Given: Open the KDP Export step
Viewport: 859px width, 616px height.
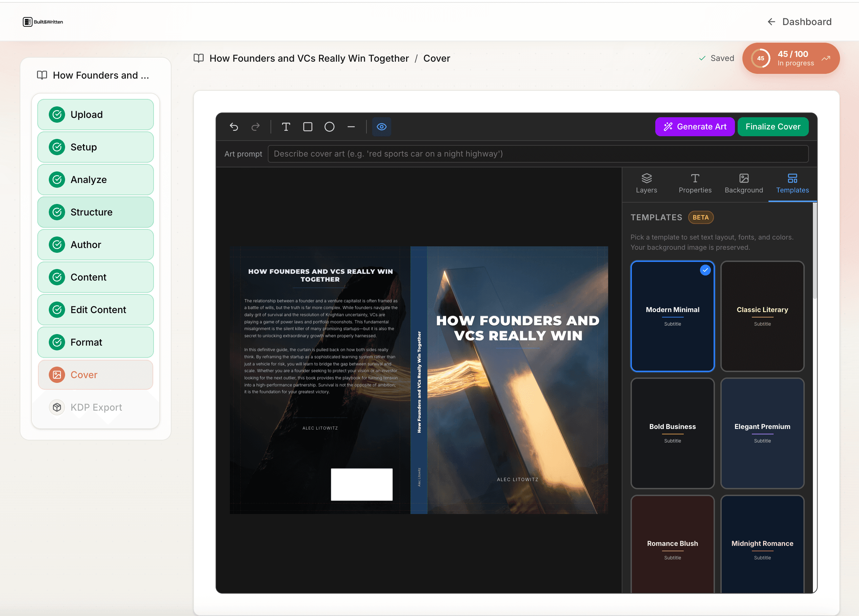Looking at the screenshot, I should 96,407.
